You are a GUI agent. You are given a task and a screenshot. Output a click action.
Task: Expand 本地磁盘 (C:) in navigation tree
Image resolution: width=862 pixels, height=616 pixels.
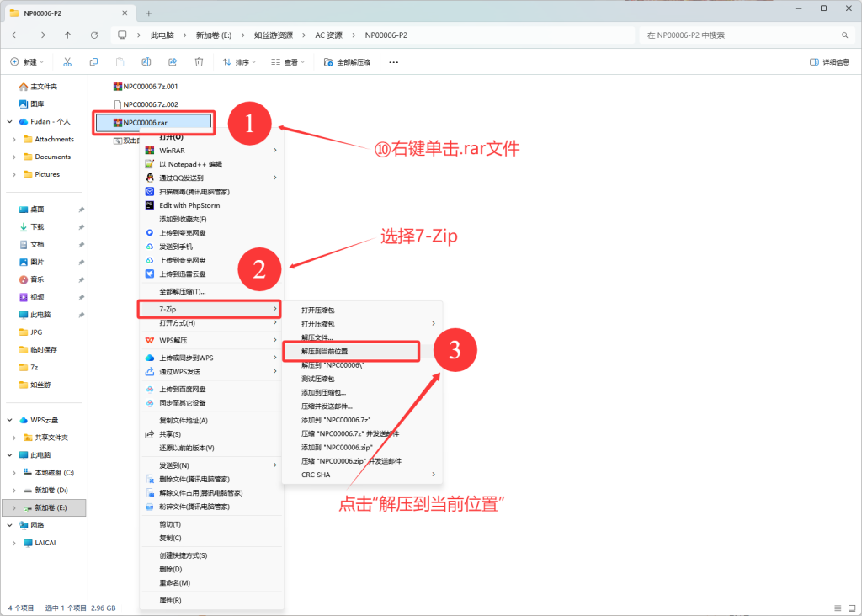tap(14, 473)
